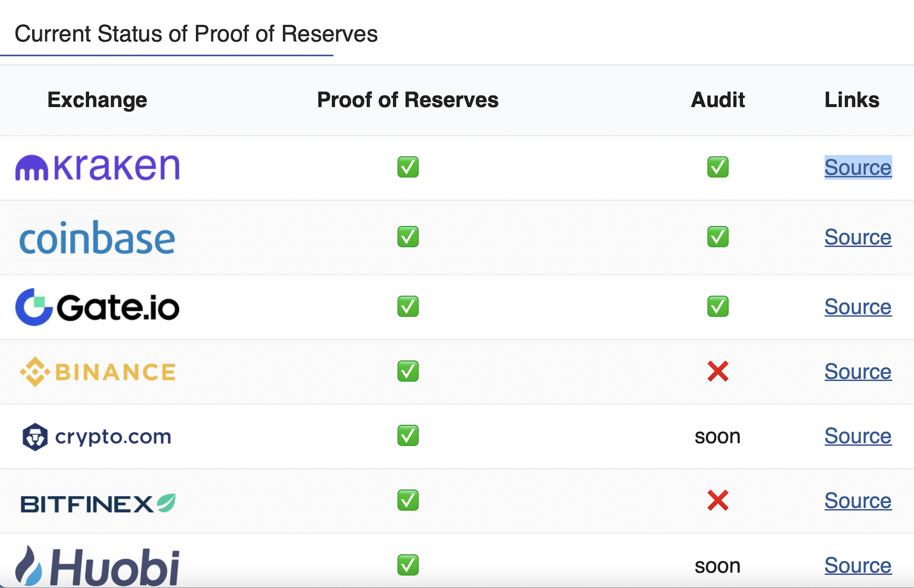
Task: Click the Current Status of Proof of Reserves heading
Action: click(x=196, y=34)
